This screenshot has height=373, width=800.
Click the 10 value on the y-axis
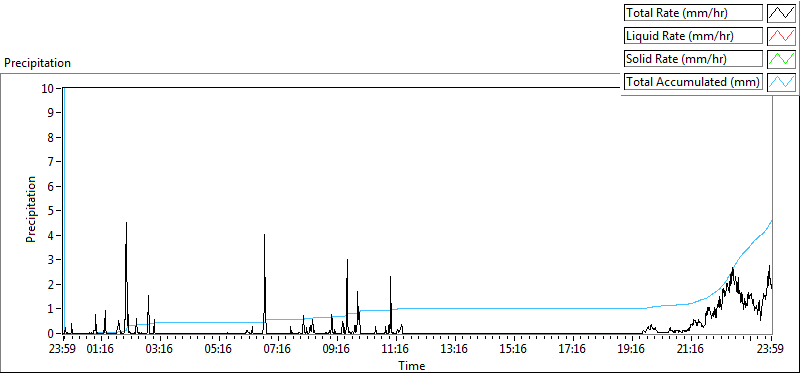(x=48, y=88)
